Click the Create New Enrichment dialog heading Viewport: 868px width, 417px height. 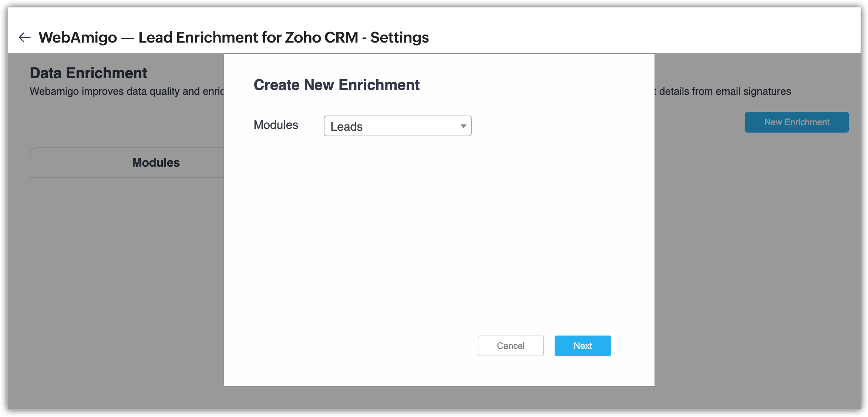click(x=336, y=85)
